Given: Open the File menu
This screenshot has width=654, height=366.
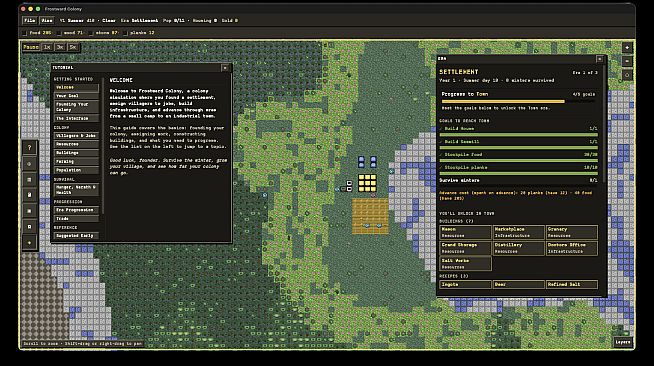Looking at the screenshot, I should click(29, 20).
